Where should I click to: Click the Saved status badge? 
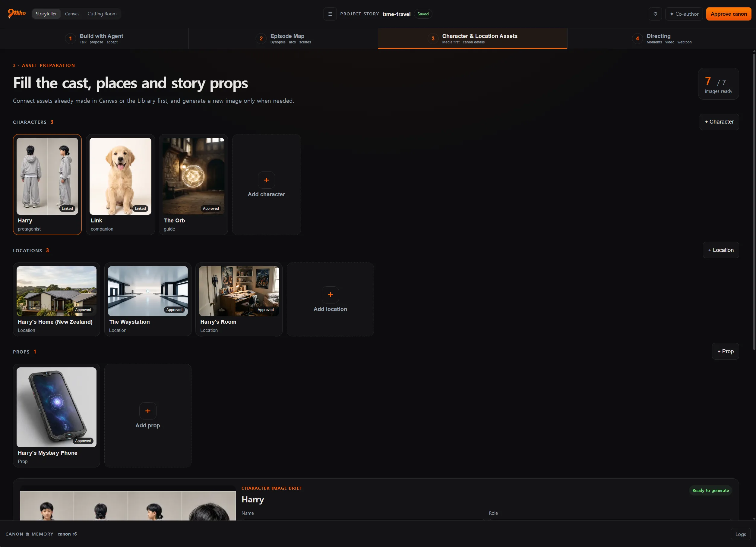[423, 14]
